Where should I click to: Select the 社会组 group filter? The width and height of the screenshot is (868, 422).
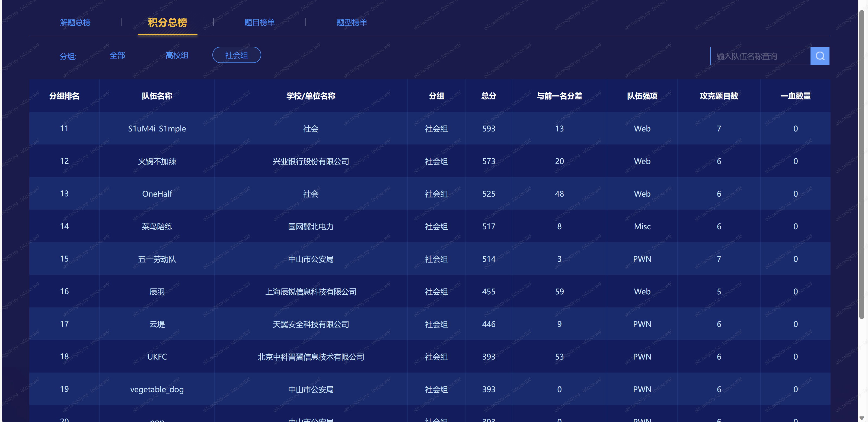237,55
